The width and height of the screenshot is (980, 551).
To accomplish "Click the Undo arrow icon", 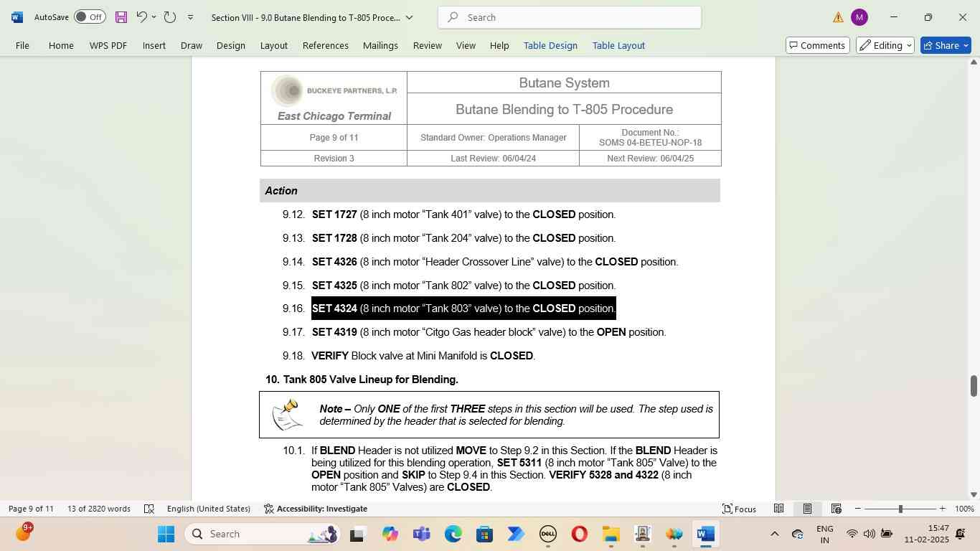I will point(141,17).
